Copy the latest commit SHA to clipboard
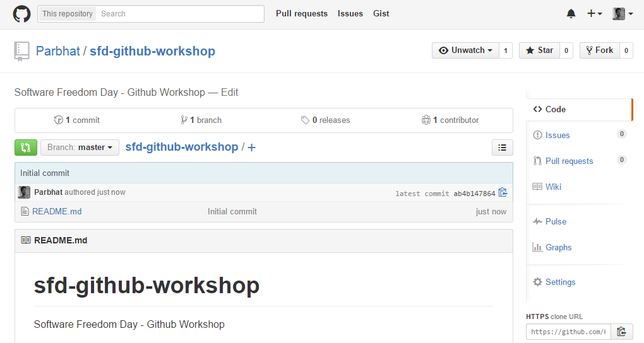The image size is (644, 343). [x=503, y=192]
